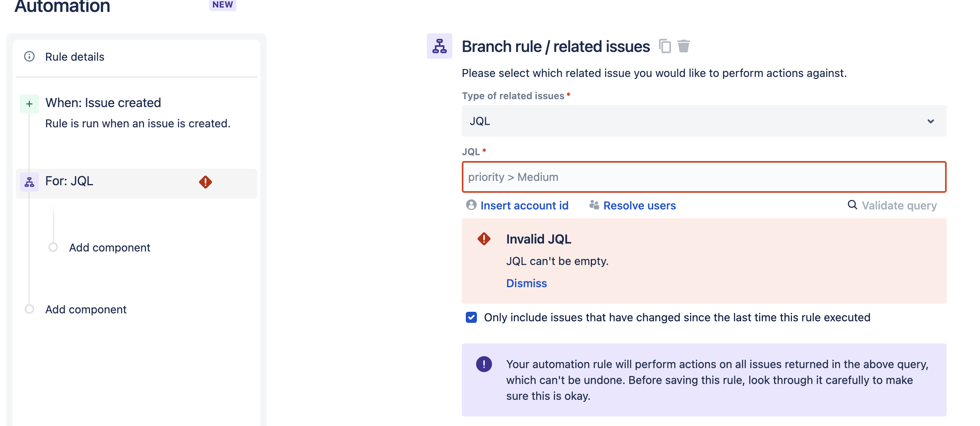Dismiss the Invalid JQL error
This screenshot has width=980, height=426.
[527, 283]
